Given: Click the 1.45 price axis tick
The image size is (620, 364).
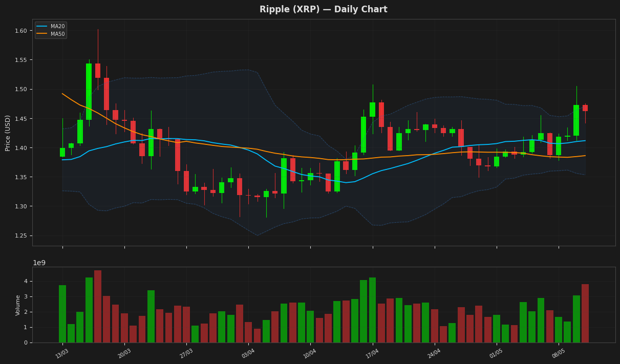Looking at the screenshot, I should (x=20, y=119).
